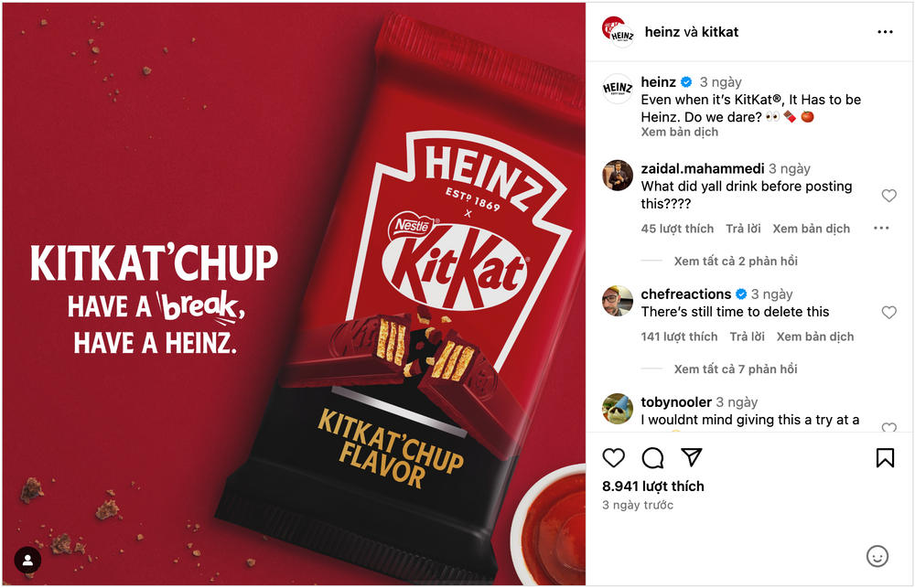Like chefreactions' comment
This screenshot has height=588, width=915.
point(888,312)
